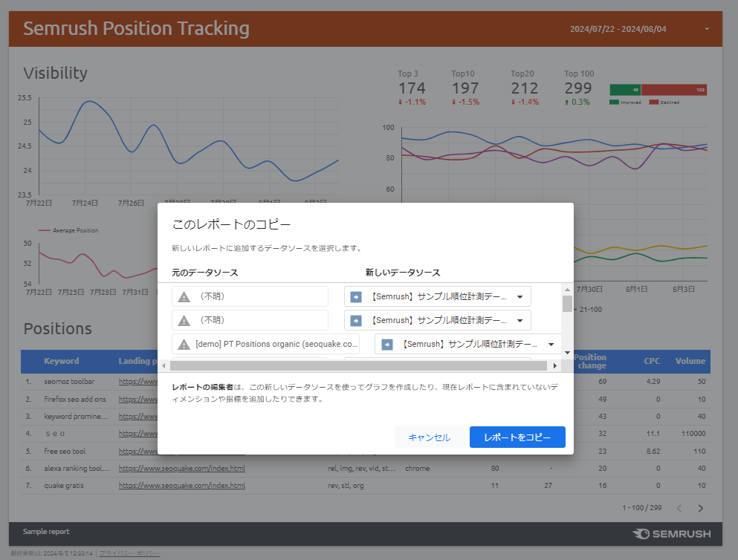The width and height of the screenshot is (738, 560).
Task: Click Sample report footer text
Action: [46, 531]
